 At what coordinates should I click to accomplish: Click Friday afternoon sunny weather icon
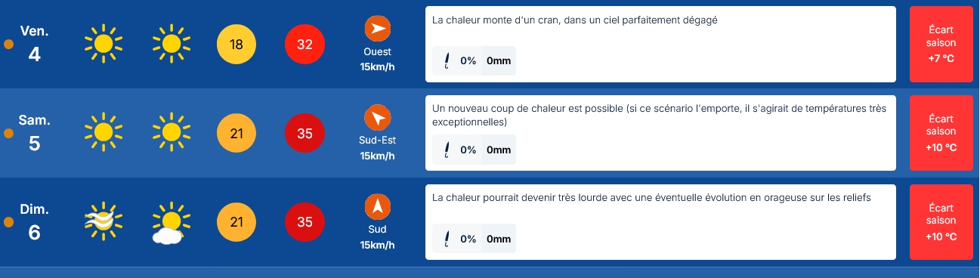coord(172,44)
